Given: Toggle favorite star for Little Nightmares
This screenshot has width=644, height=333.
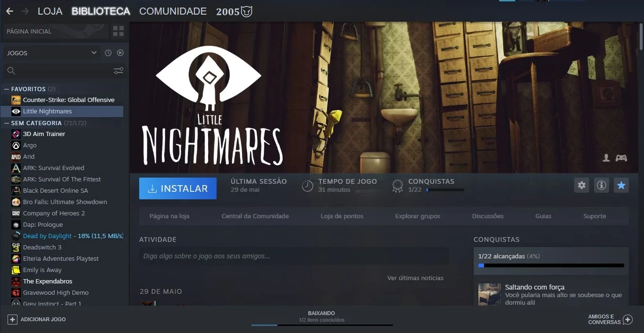Looking at the screenshot, I should [x=621, y=185].
